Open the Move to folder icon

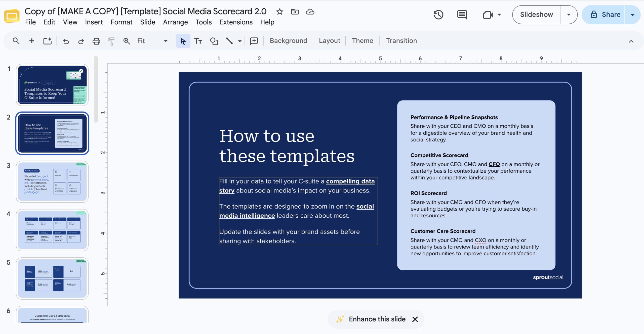click(295, 12)
